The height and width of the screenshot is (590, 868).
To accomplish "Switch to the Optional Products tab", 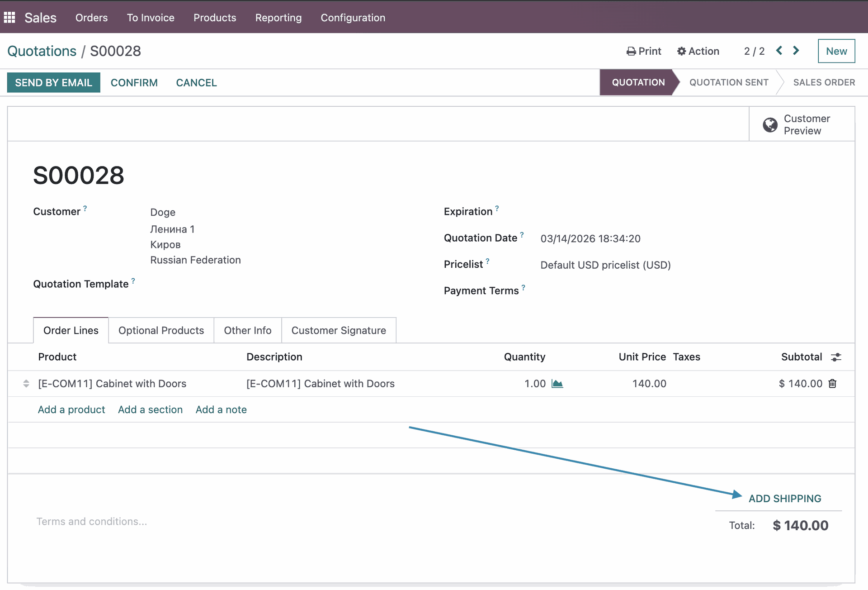I will [161, 330].
